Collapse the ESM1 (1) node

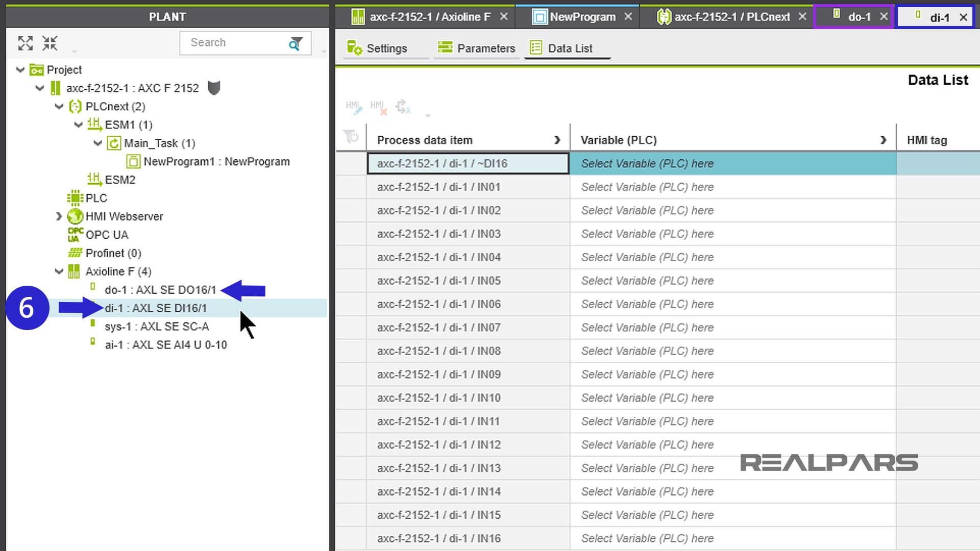79,124
